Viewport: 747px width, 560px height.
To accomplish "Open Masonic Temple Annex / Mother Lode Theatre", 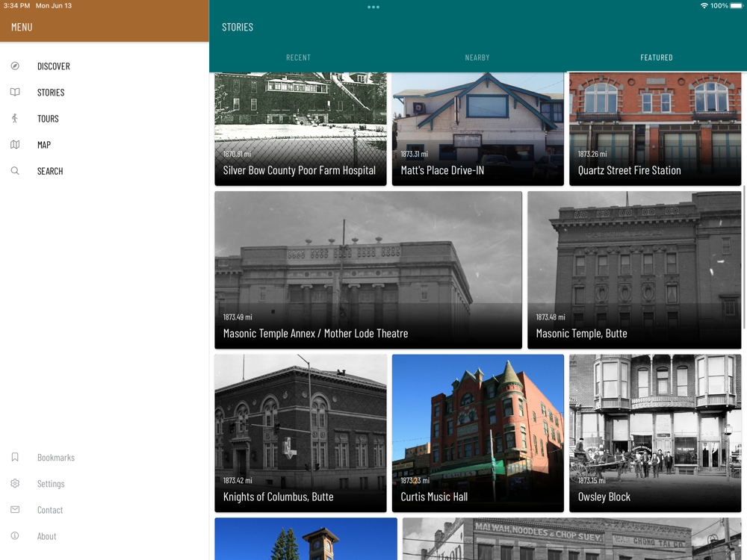I will point(368,270).
